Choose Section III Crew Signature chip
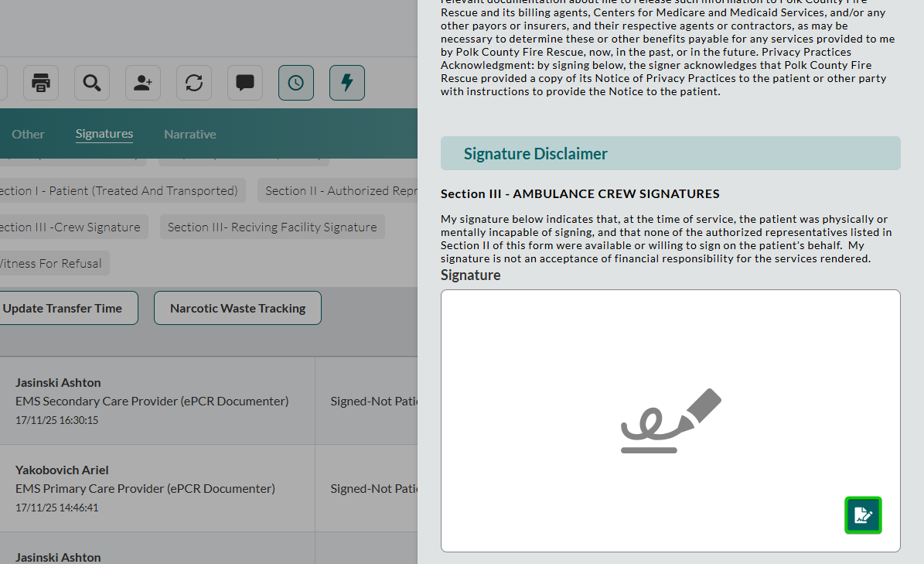Screen dimensions: 924x564 71,227
